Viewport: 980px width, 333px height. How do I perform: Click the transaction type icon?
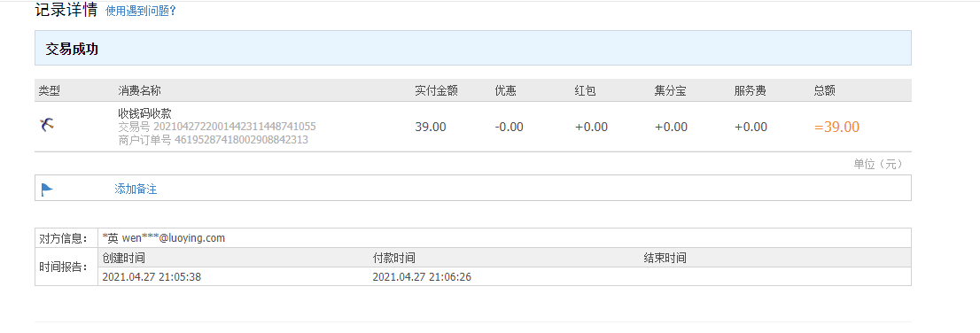tap(47, 126)
